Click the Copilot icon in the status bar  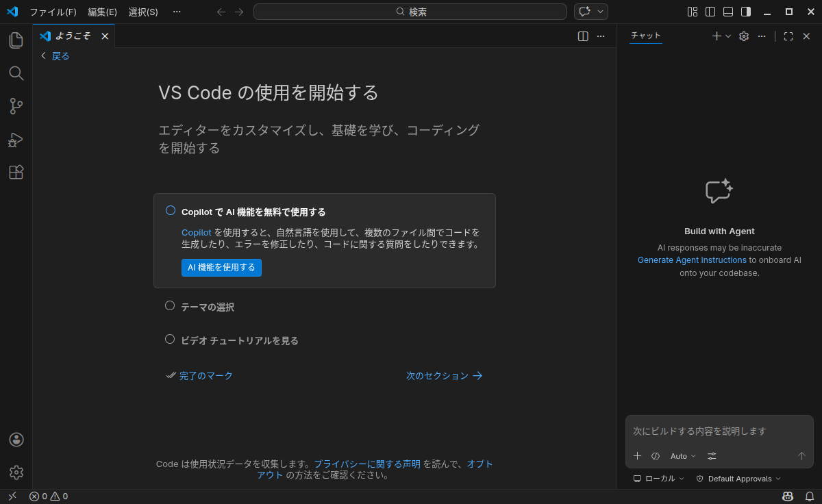787,496
